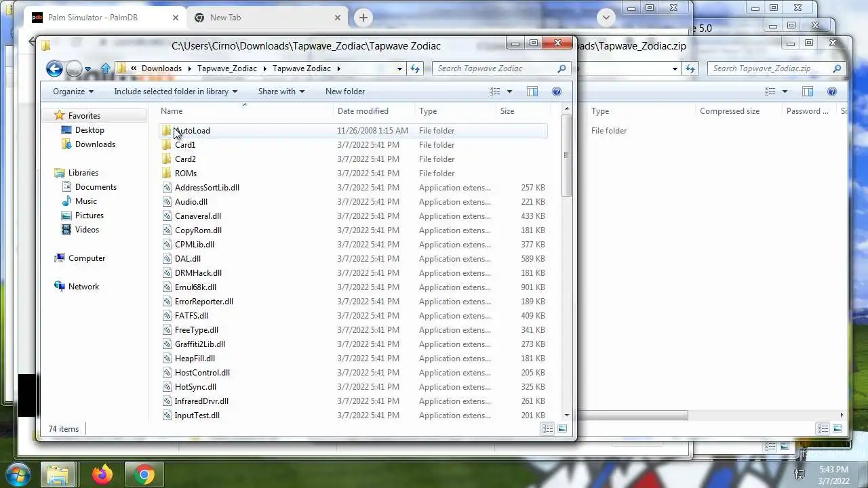Select Downloads under Favorites
The image size is (868, 488).
click(95, 144)
